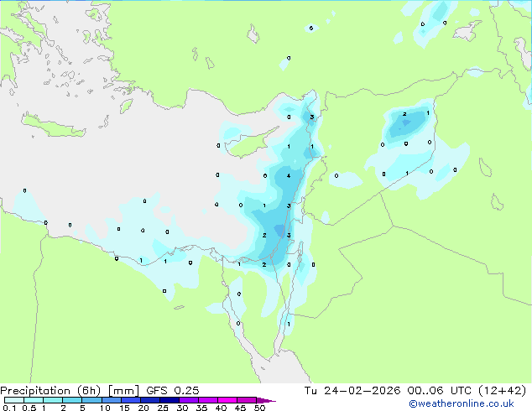
Task: Click the '00..06 UTC' time range
Action: coord(440,391)
